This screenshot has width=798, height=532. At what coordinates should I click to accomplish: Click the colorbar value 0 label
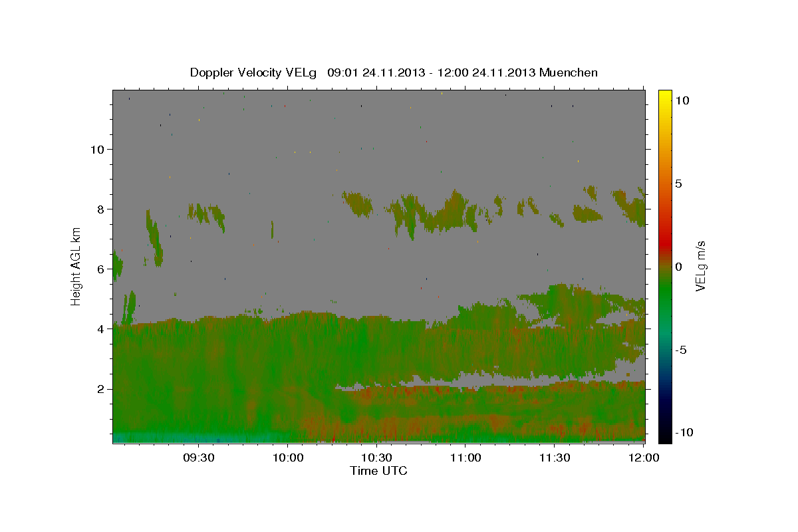coord(679,267)
